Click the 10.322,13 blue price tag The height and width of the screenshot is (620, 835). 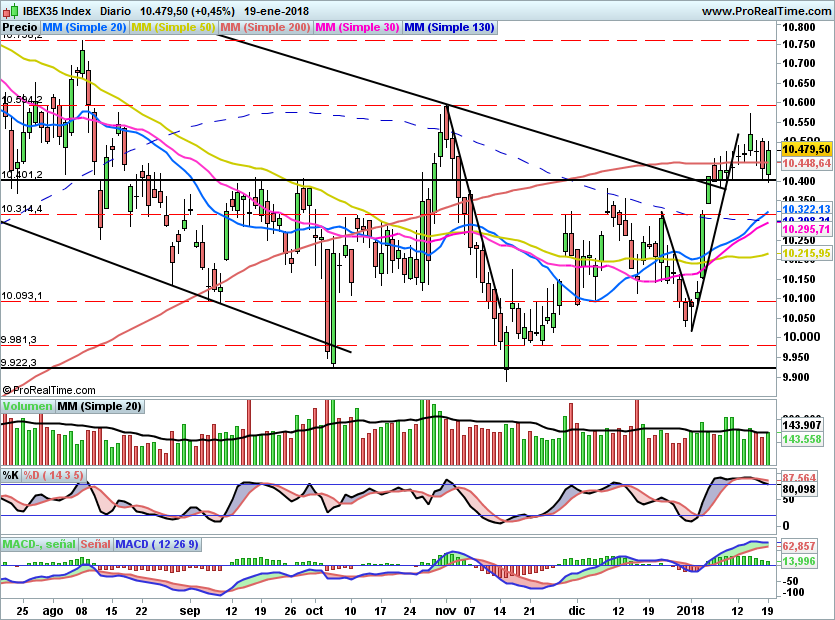(x=808, y=209)
